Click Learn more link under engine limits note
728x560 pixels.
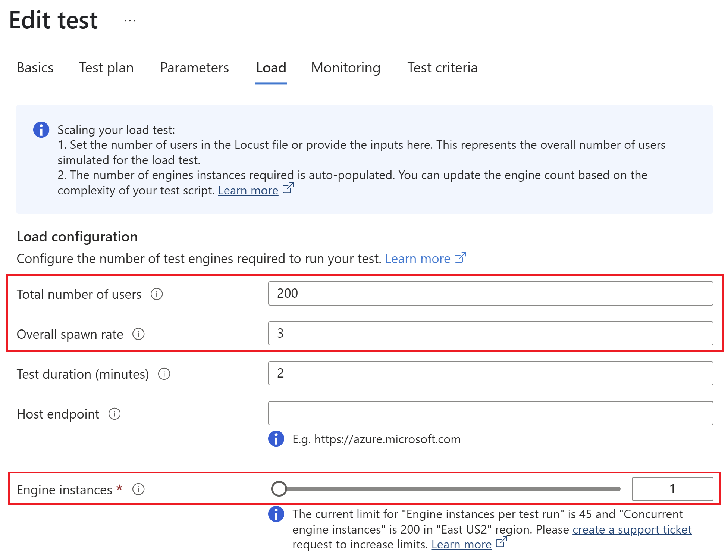461,545
